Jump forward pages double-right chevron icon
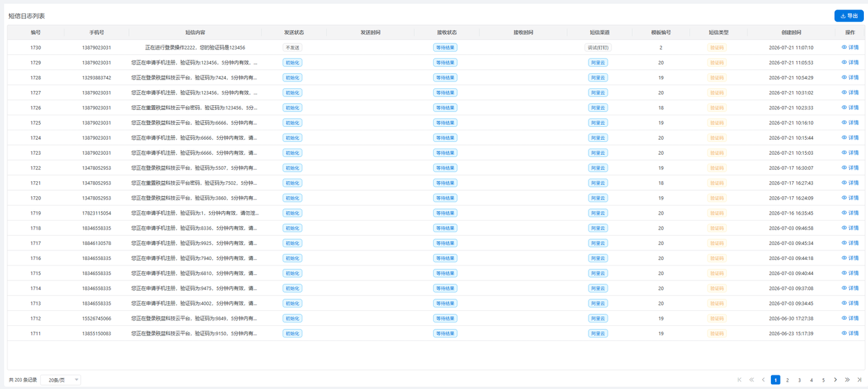Viewport: 868px width, 389px height. click(x=848, y=380)
